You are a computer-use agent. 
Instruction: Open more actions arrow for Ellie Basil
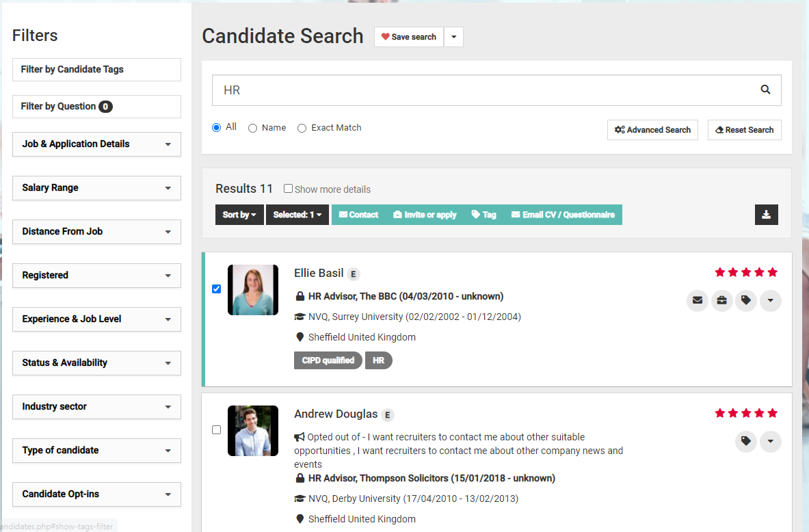[x=771, y=300]
